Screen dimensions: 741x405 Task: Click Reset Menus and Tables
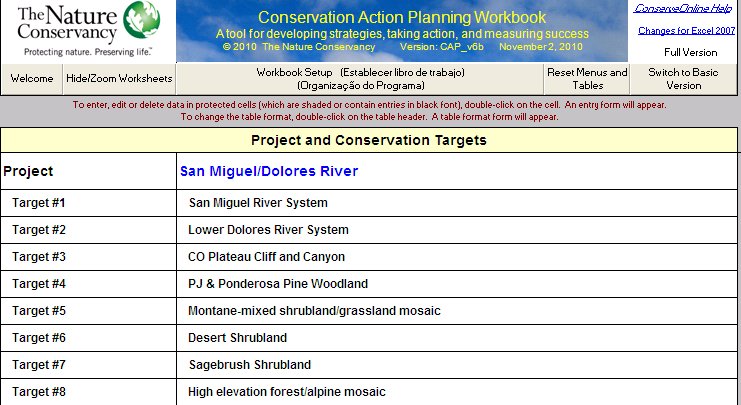587,79
